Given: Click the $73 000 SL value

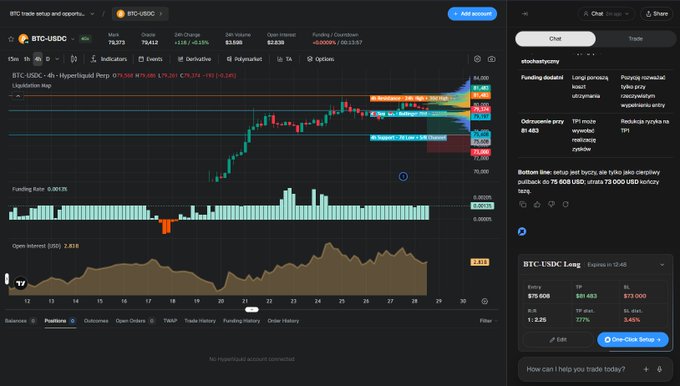Looking at the screenshot, I should (635, 296).
